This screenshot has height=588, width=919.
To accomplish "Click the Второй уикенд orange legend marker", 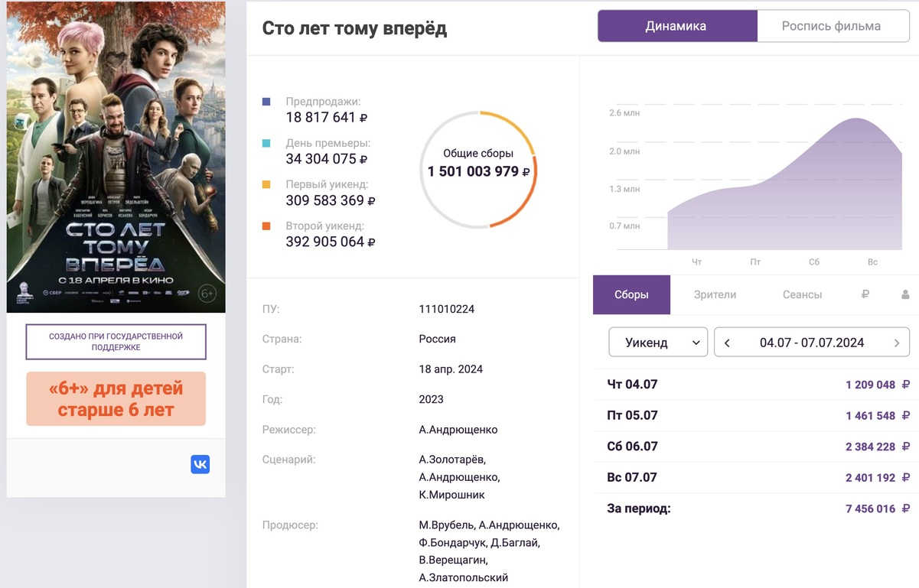I will [266, 226].
